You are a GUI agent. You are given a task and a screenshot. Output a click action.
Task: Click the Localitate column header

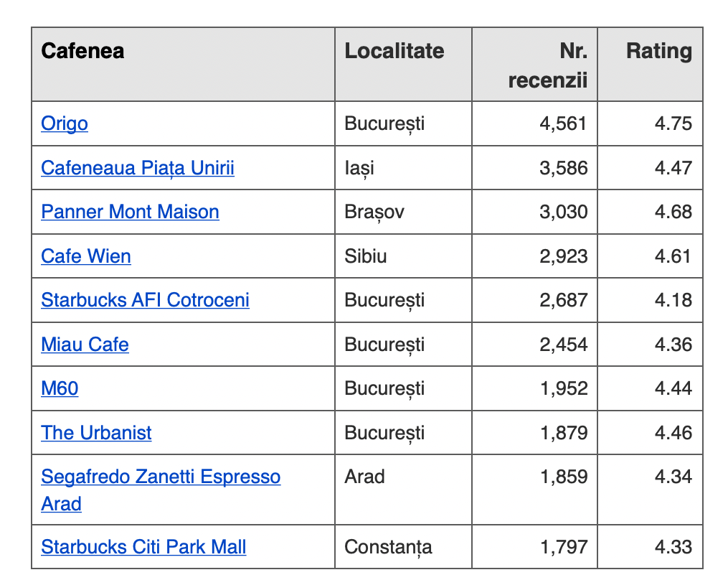(394, 51)
